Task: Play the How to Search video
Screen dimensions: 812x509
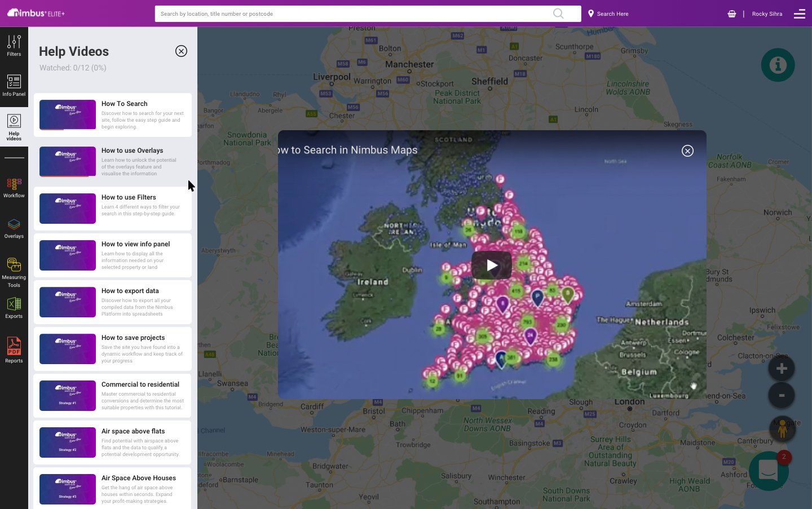Action: 492,265
